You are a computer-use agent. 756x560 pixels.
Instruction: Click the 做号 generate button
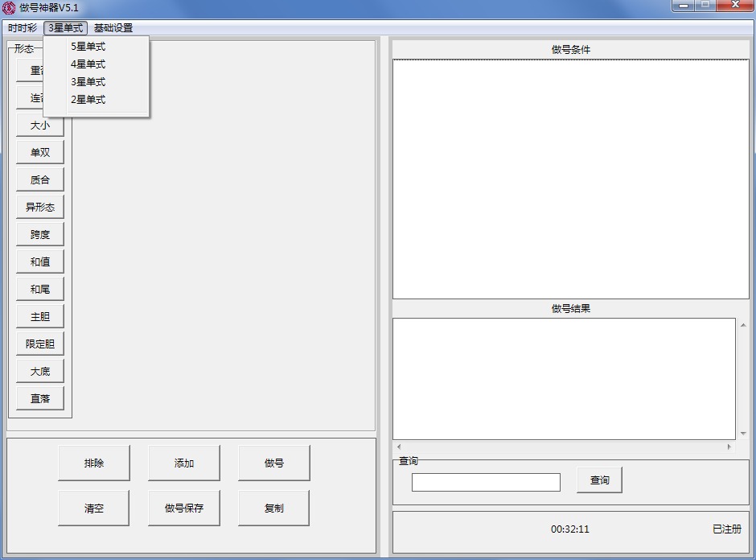(273, 463)
